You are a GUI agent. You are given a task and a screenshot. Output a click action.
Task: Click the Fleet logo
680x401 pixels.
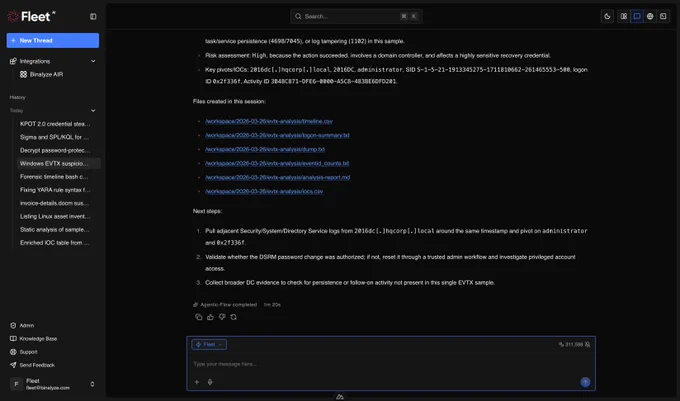click(31, 16)
